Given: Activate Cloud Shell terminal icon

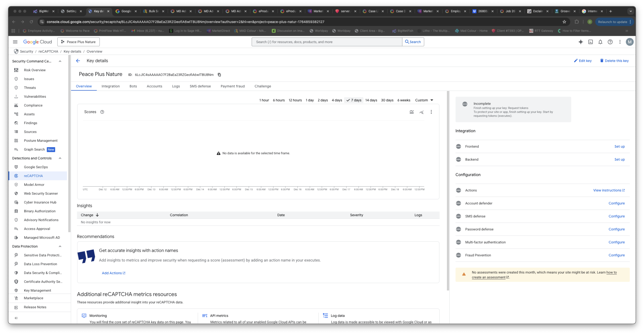Looking at the screenshot, I should (x=590, y=42).
